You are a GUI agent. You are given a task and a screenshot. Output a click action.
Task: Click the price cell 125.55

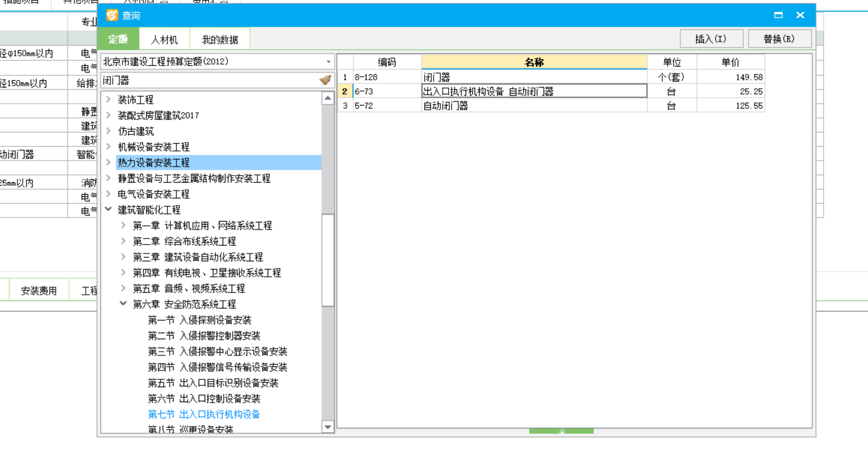(731, 105)
